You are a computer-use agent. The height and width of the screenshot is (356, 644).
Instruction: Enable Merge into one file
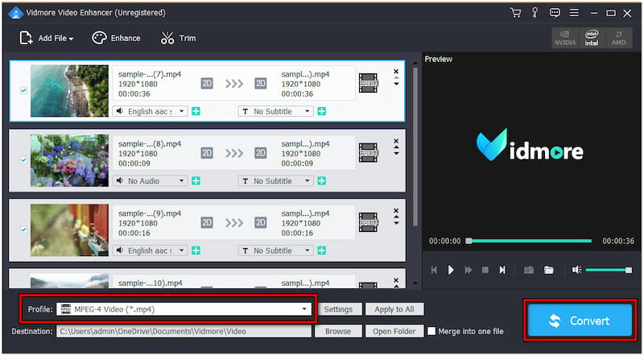(433, 331)
